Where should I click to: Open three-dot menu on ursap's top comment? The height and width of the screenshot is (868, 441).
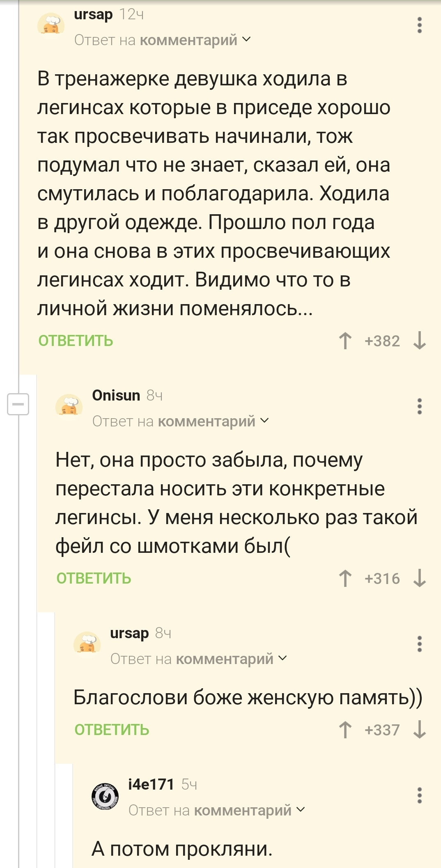pyautogui.click(x=419, y=25)
